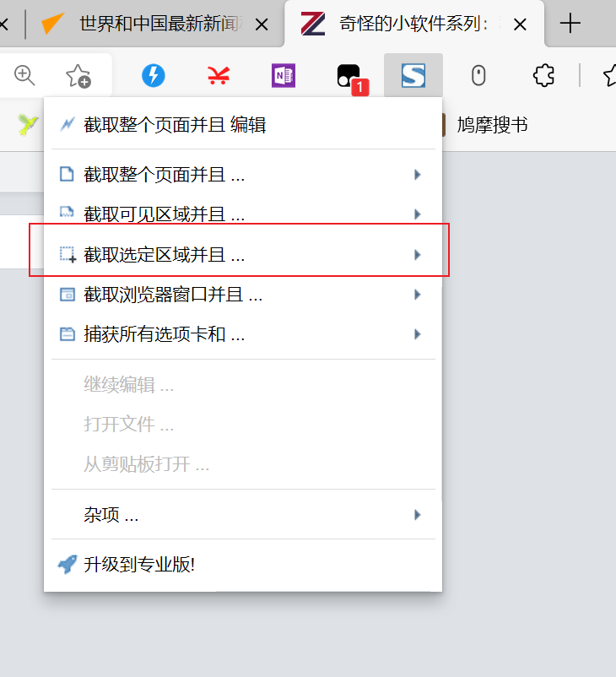This screenshot has height=677, width=616.
Task: Choose 截取浏览器窗口并且 menu item
Action: 173,295
